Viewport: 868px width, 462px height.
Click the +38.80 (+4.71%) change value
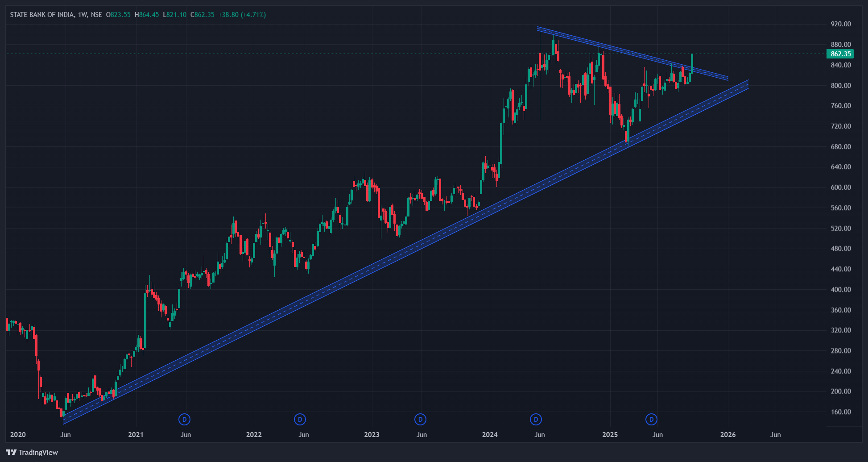242,15
